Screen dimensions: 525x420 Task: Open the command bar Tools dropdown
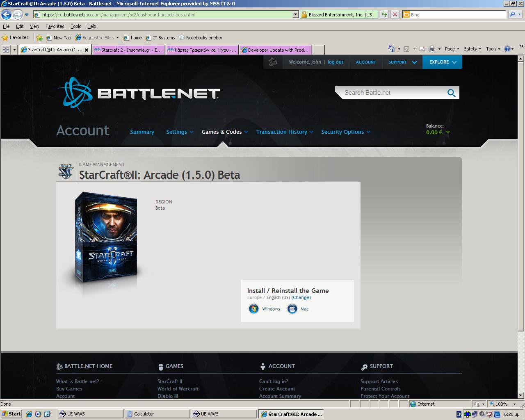click(x=493, y=49)
